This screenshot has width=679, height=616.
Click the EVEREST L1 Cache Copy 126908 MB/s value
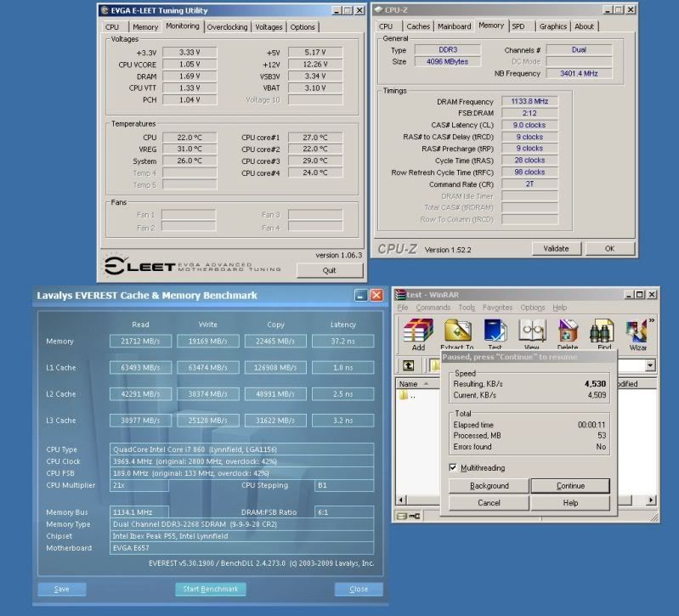coord(275,368)
